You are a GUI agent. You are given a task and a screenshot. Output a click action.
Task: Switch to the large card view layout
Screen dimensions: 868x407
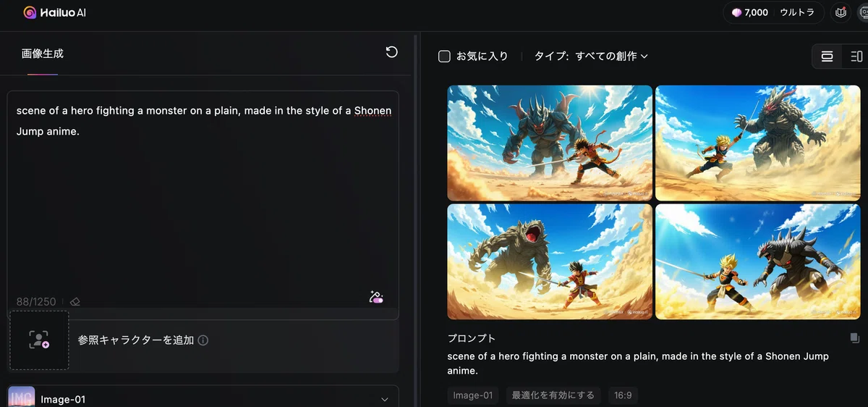click(x=827, y=56)
